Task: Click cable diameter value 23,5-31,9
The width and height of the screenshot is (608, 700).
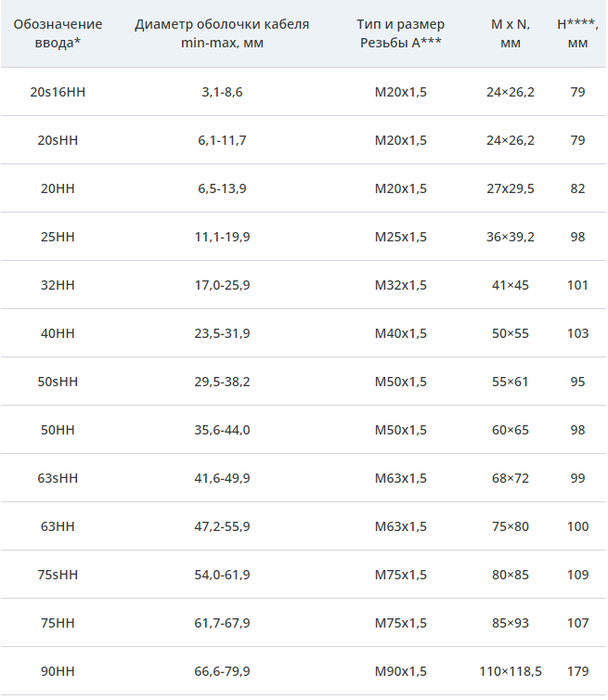Action: pyautogui.click(x=222, y=333)
